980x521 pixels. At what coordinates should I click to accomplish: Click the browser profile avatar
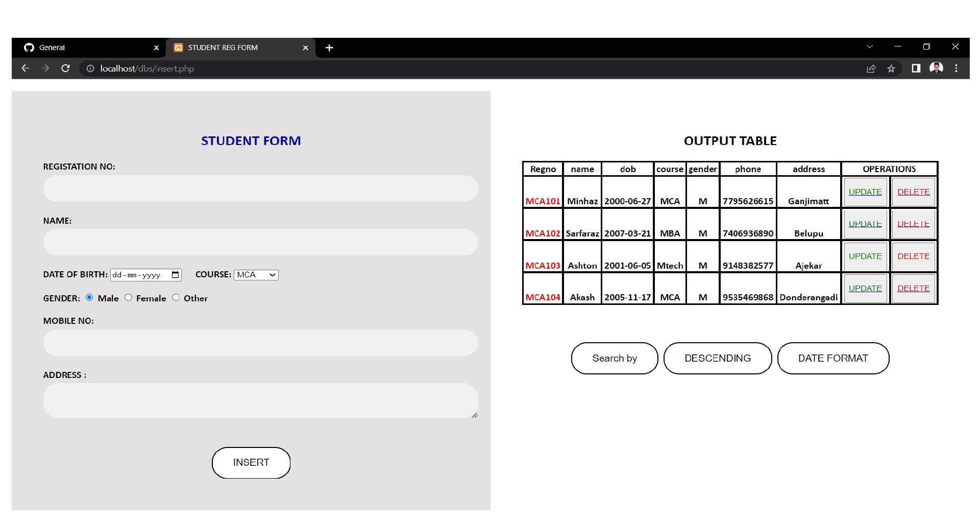pos(937,68)
